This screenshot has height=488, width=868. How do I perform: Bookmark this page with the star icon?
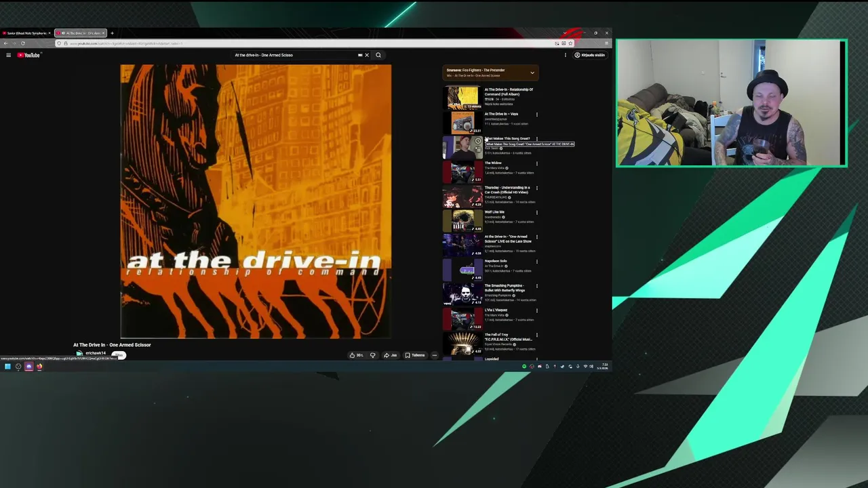[570, 43]
